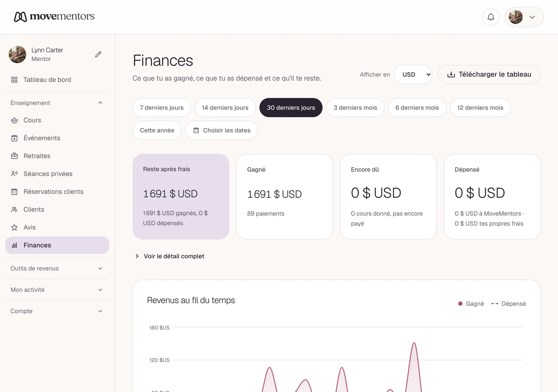Viewport: 558px width, 392px height.
Task: Select the 6 derniers mois filter
Action: click(x=417, y=108)
